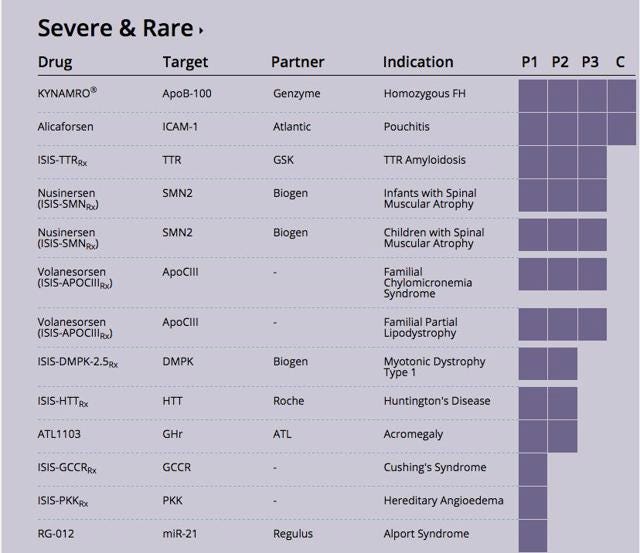Click the P2 phase column header
The image size is (640, 553).
(x=560, y=62)
